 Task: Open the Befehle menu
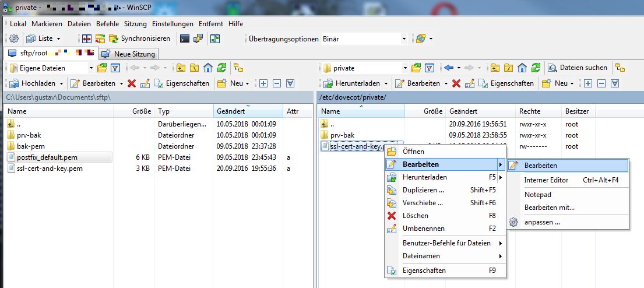pos(108,24)
